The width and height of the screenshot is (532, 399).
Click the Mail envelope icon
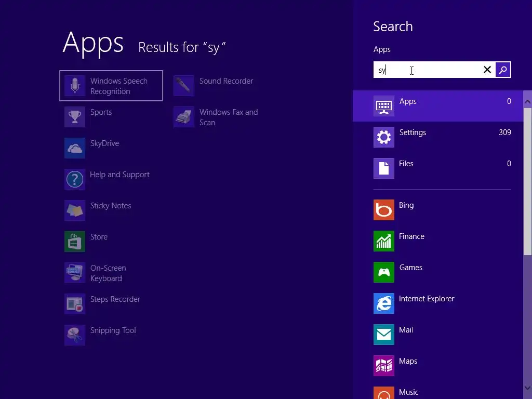(384, 335)
